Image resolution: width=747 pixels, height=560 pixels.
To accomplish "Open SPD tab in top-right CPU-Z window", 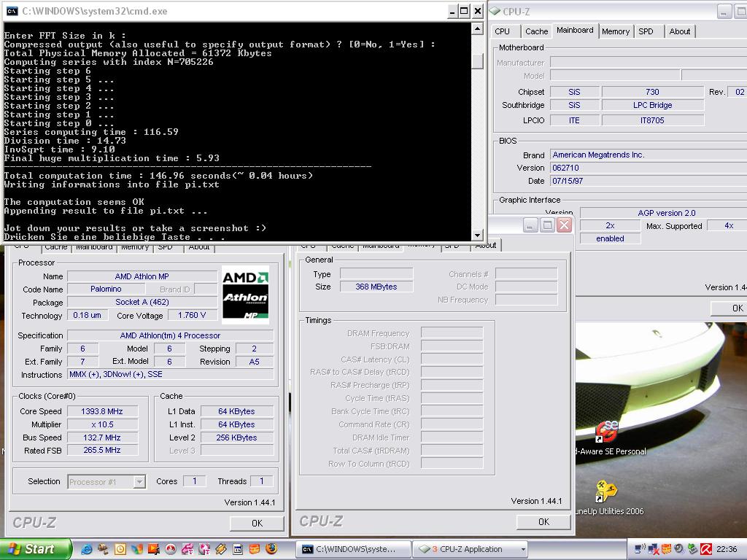I will 646,31.
